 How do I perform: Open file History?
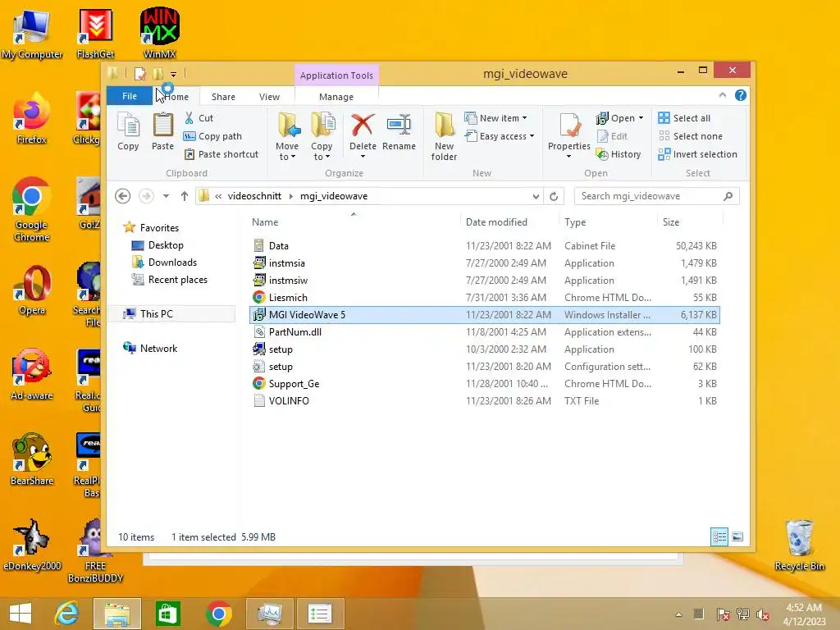click(619, 154)
